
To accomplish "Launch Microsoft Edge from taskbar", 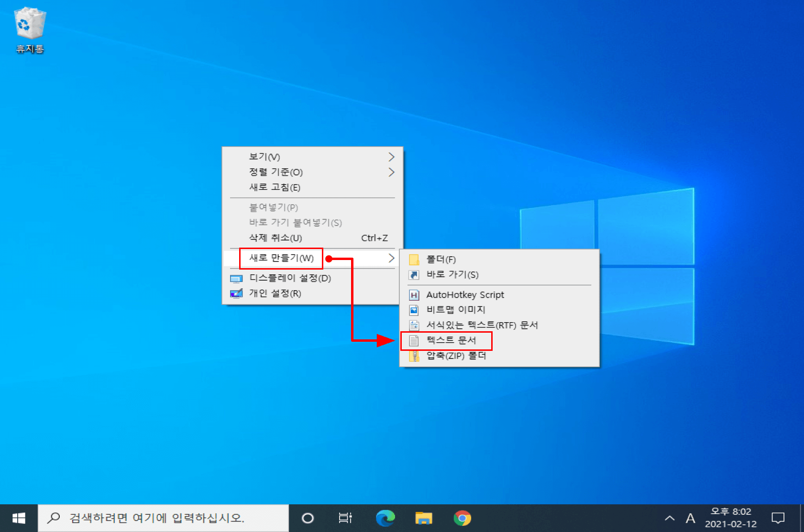I will (385, 518).
